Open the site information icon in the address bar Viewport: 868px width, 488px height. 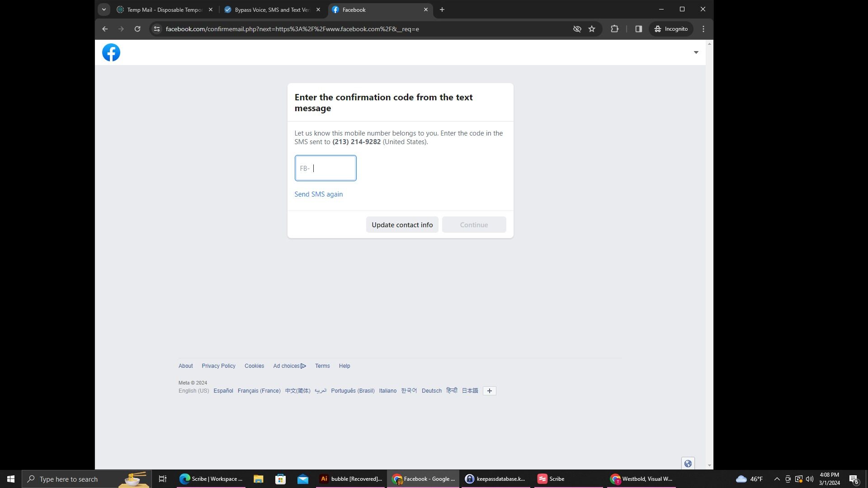(x=157, y=29)
